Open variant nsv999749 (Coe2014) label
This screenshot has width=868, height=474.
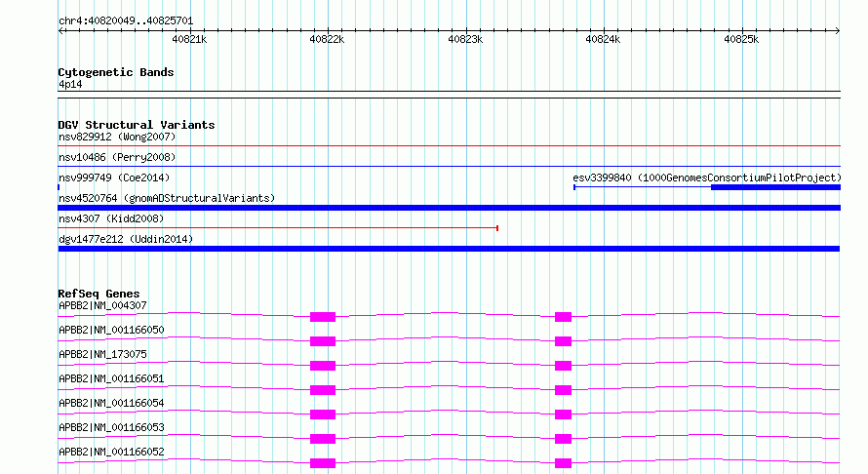(114, 178)
